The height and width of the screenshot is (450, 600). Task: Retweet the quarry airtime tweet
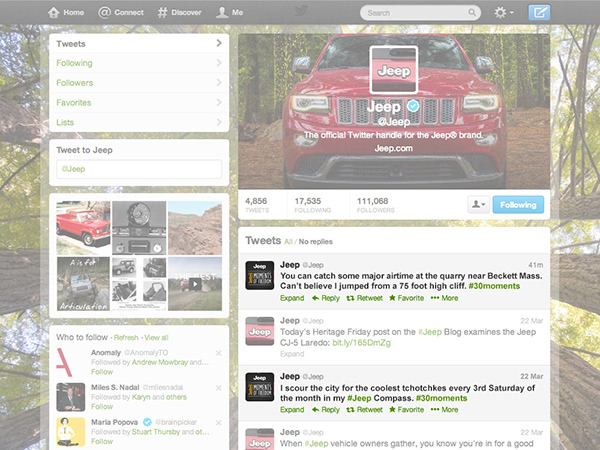pos(365,298)
